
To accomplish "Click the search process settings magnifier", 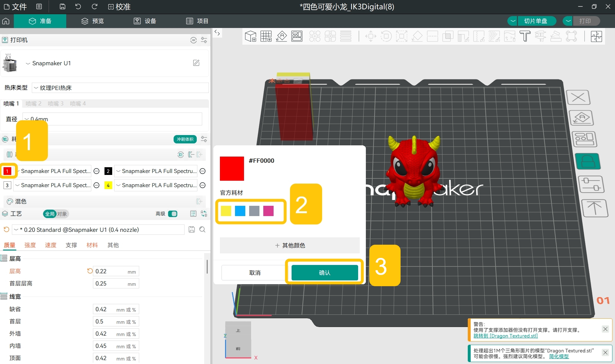I will pos(202,230).
